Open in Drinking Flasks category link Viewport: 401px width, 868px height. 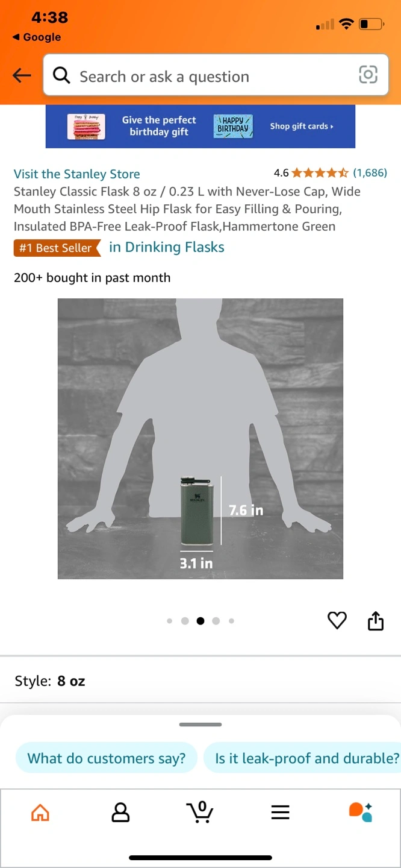[x=167, y=247]
